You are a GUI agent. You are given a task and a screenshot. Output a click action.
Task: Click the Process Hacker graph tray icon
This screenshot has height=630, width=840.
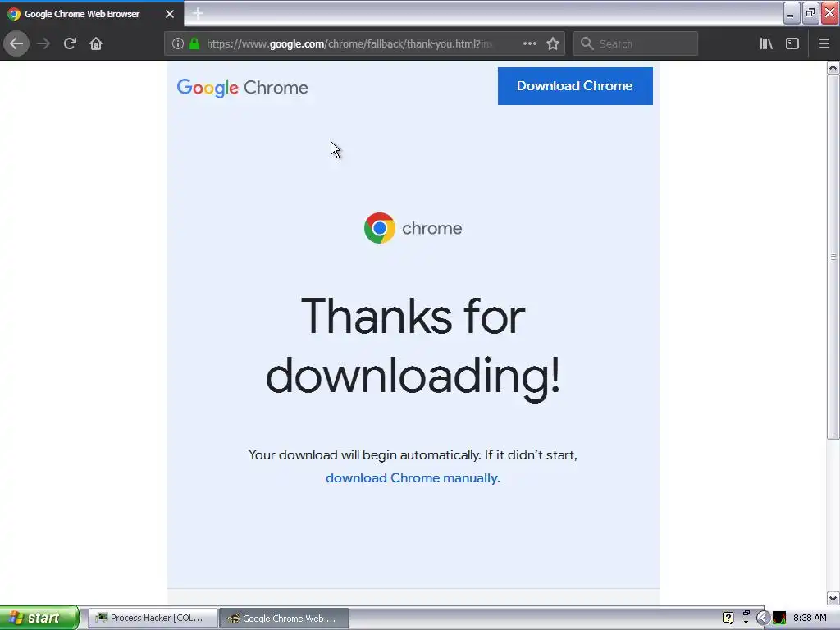pyautogui.click(x=779, y=619)
